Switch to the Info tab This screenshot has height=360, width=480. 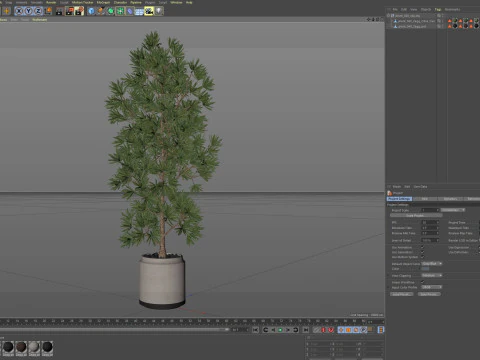(x=425, y=199)
